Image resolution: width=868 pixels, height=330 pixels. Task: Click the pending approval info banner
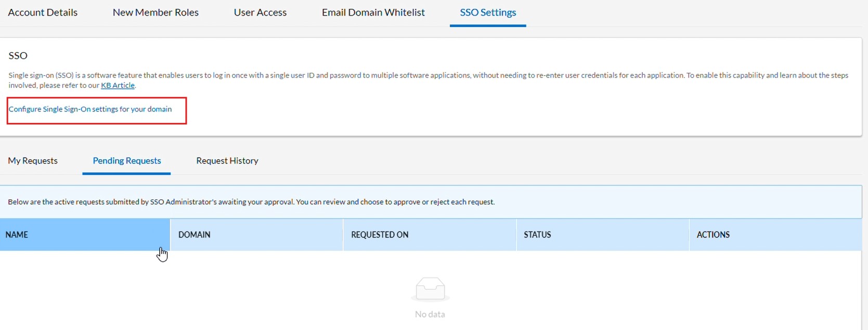point(251,202)
